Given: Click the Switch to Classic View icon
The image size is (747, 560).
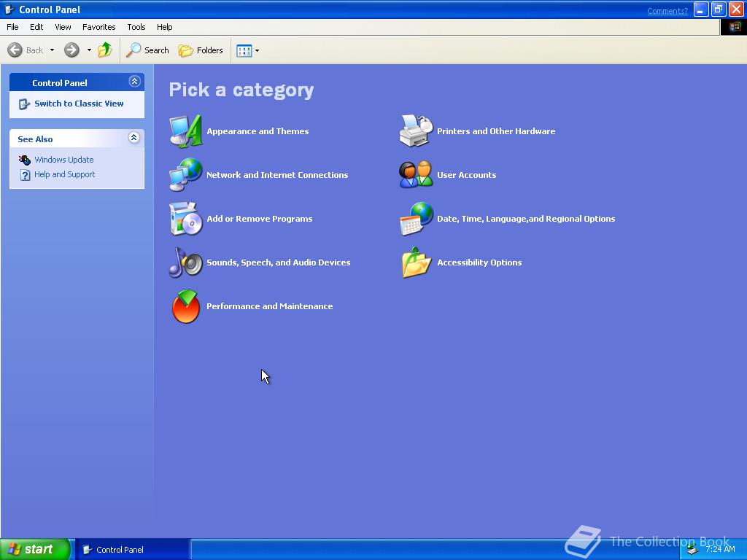Looking at the screenshot, I should 24,104.
